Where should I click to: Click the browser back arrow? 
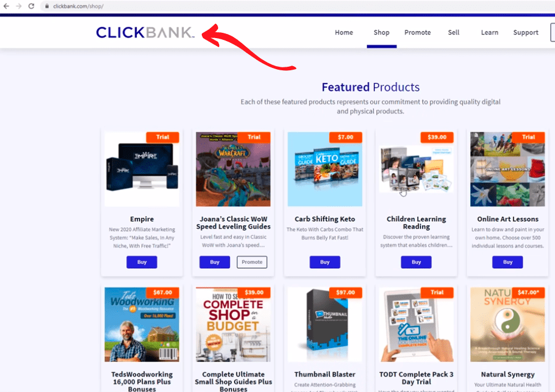click(x=6, y=6)
